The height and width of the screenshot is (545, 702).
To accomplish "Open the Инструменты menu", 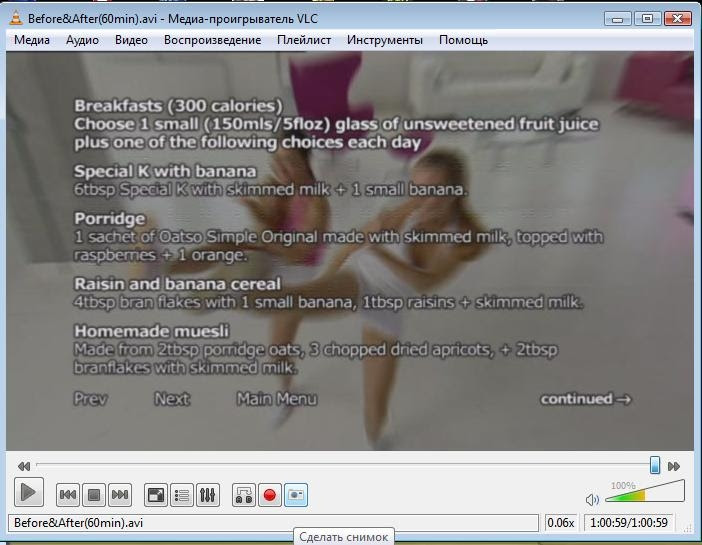I will point(385,40).
